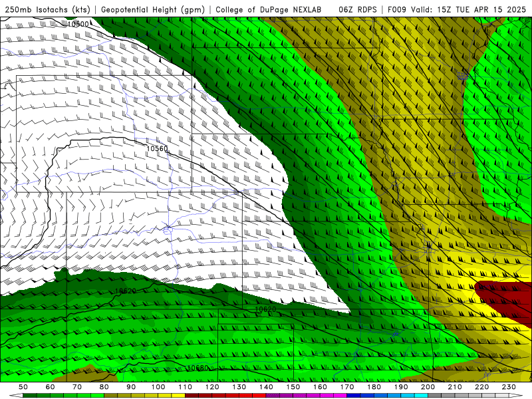This screenshot has height=399, width=532.
Task: Click the 230 value on the color scale
Action: [x=509, y=387]
